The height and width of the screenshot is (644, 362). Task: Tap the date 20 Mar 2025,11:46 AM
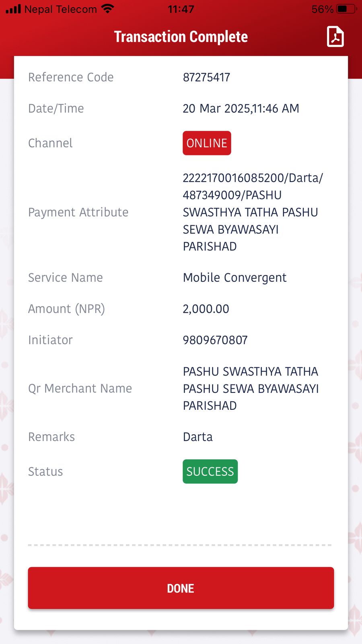coord(241,109)
